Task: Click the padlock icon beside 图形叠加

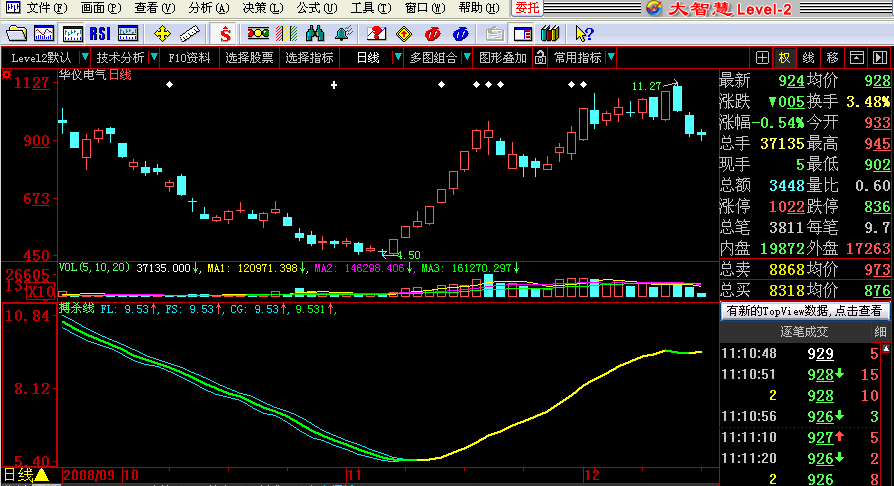Action: click(x=541, y=58)
